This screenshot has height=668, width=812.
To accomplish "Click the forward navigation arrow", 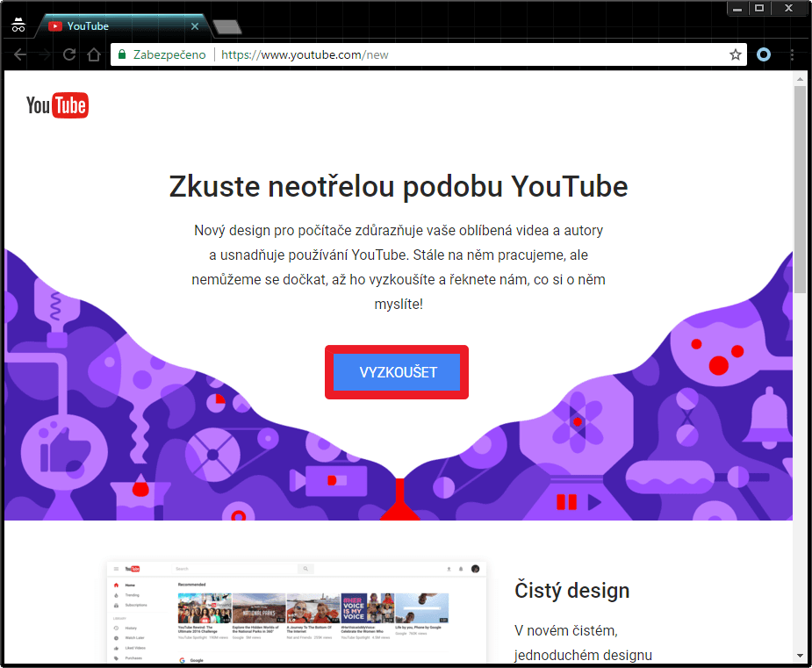I will coord(45,54).
